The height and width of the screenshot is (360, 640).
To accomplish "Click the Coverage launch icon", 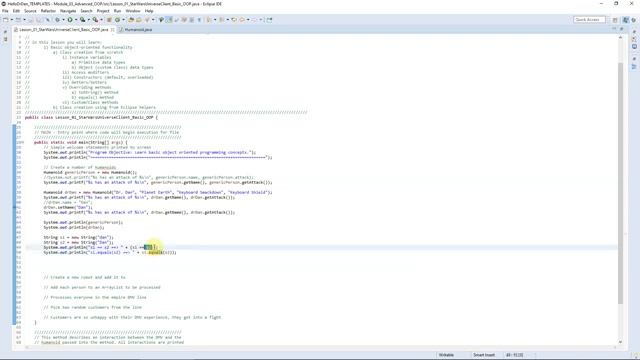I will click(x=82, y=20).
